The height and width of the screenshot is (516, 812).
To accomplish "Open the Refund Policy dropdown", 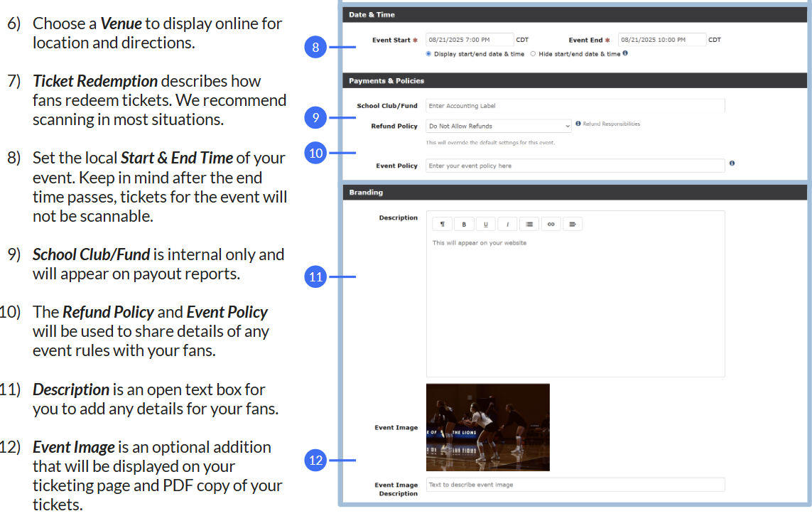I will pyautogui.click(x=498, y=126).
